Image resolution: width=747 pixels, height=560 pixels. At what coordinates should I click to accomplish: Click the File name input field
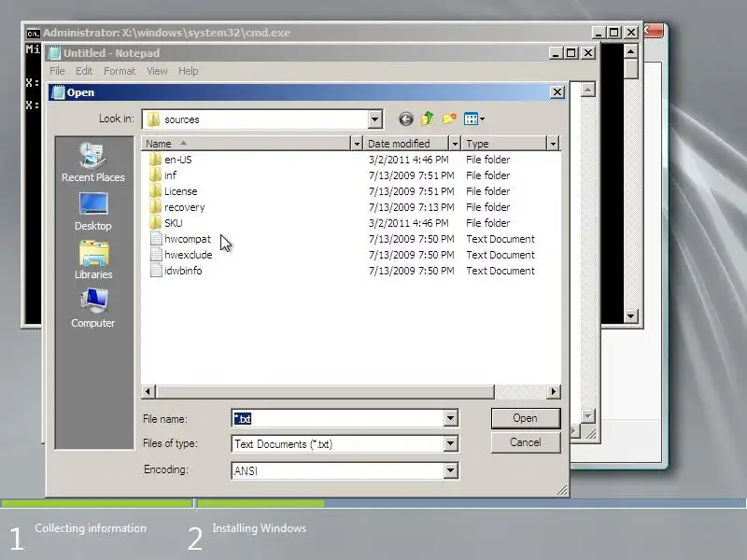tap(338, 418)
